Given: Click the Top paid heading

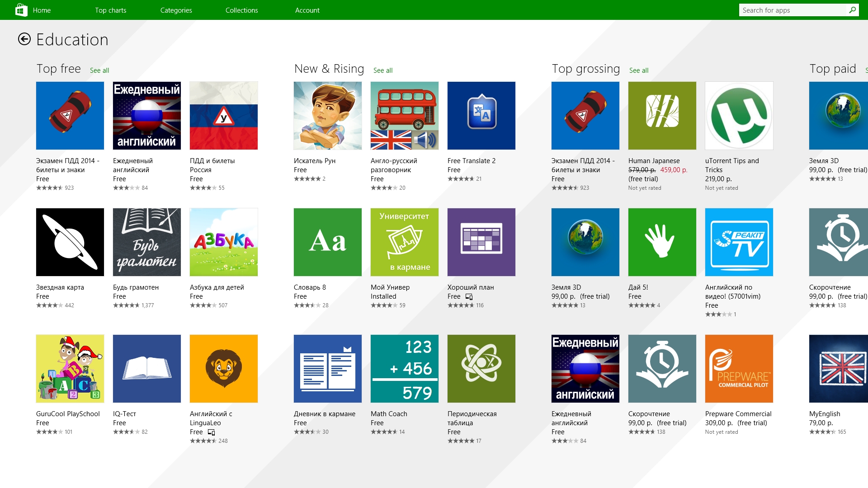Looking at the screenshot, I should click(x=833, y=69).
